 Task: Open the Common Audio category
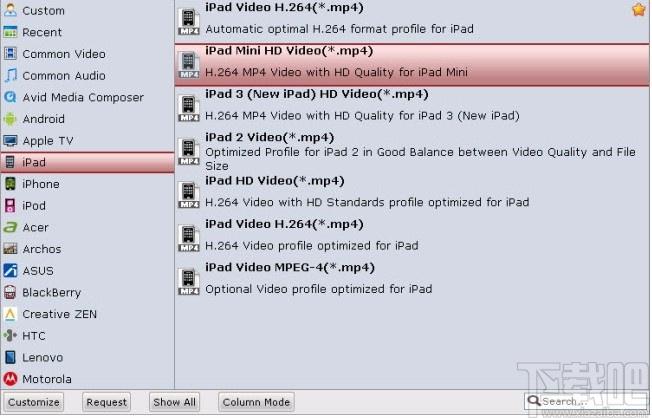[87, 75]
